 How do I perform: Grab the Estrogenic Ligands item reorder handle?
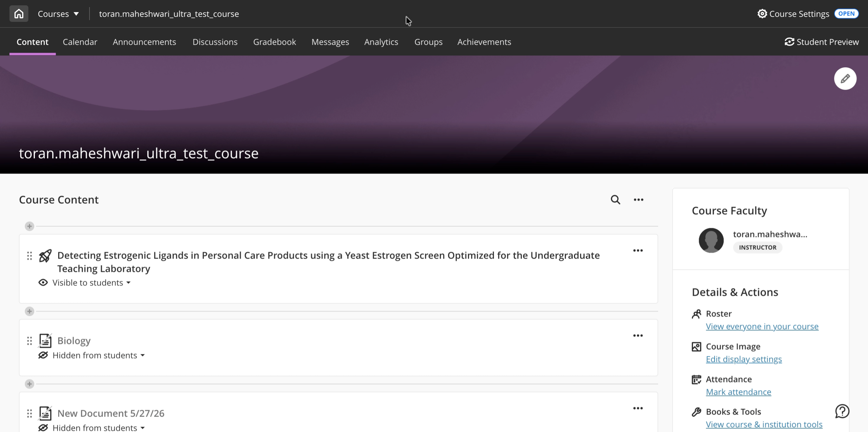pyautogui.click(x=30, y=256)
